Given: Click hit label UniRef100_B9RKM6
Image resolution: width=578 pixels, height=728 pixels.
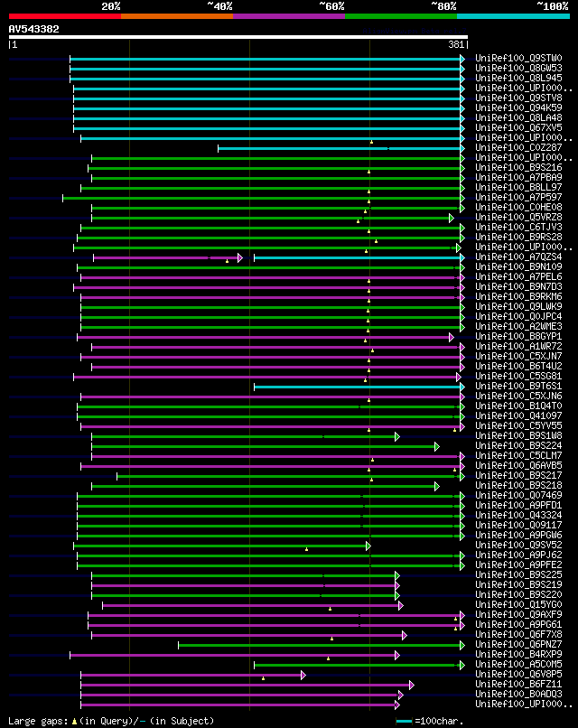Looking at the screenshot, I should tap(518, 296).
